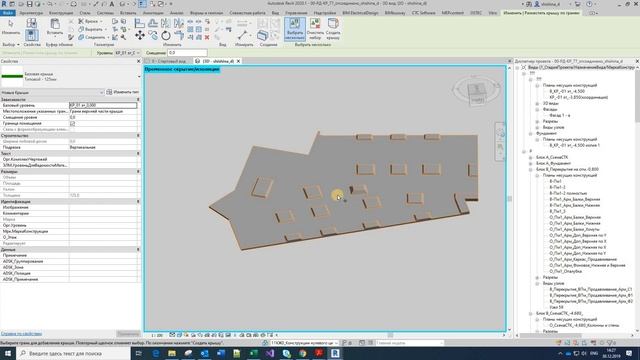Open the Выбор panel dropdown
Viewport: 640px width, 360px height.
(x=11, y=44)
